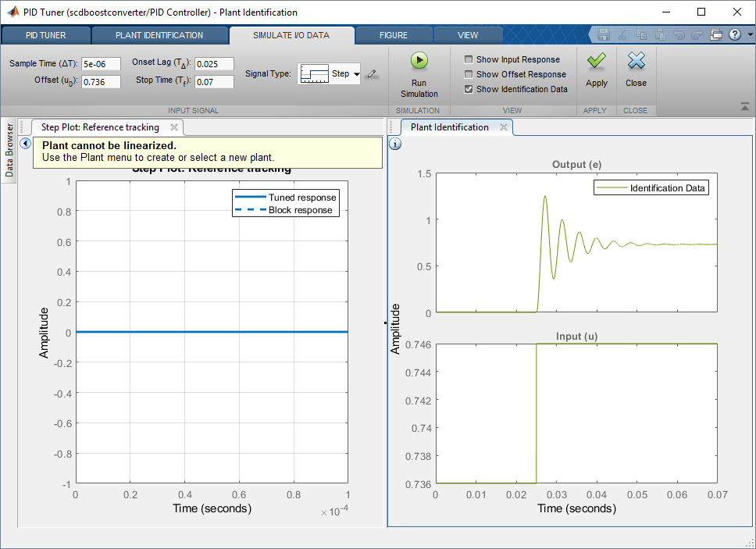
Task: Open the Signal Type Step dropdown
Action: (x=329, y=73)
